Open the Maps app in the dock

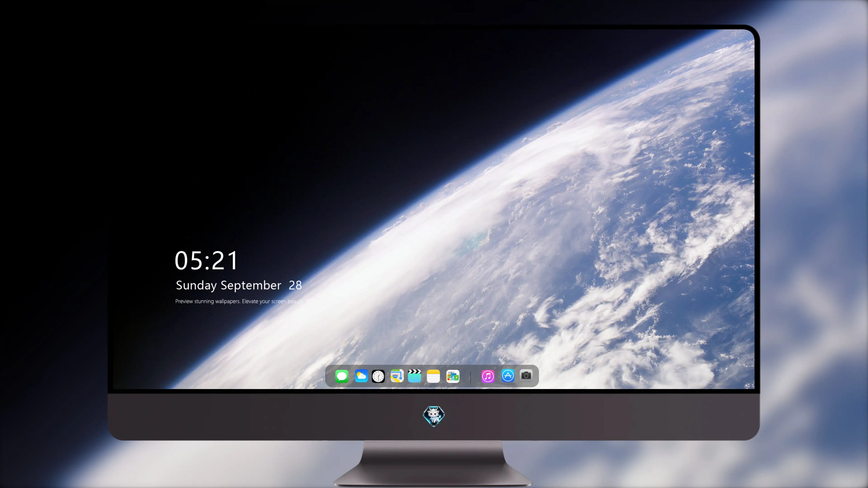(397, 376)
